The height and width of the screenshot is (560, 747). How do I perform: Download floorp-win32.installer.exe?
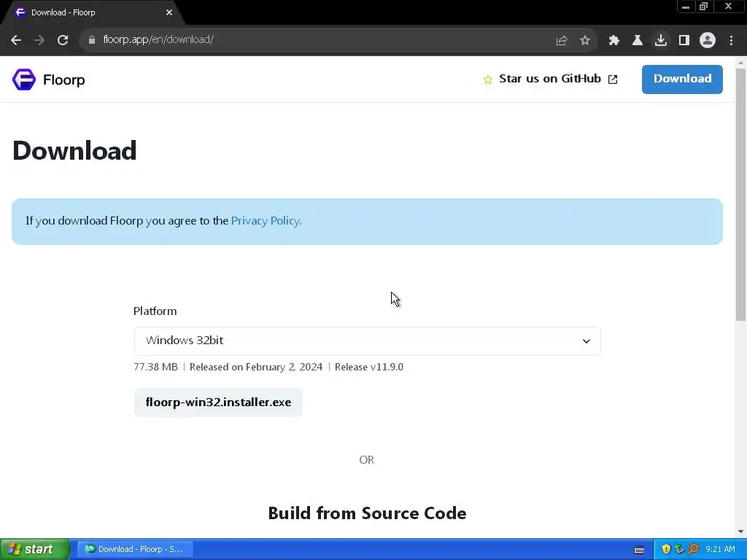218,402
